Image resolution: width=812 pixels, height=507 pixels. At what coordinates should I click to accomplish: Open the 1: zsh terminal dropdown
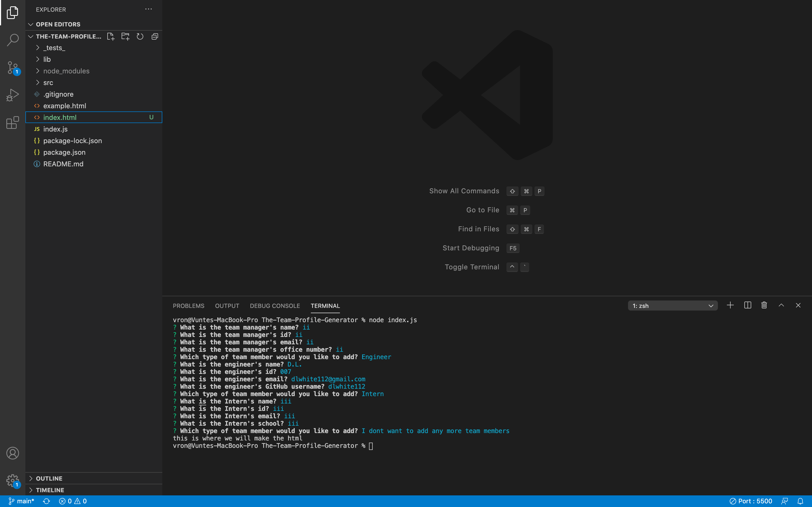(x=673, y=305)
